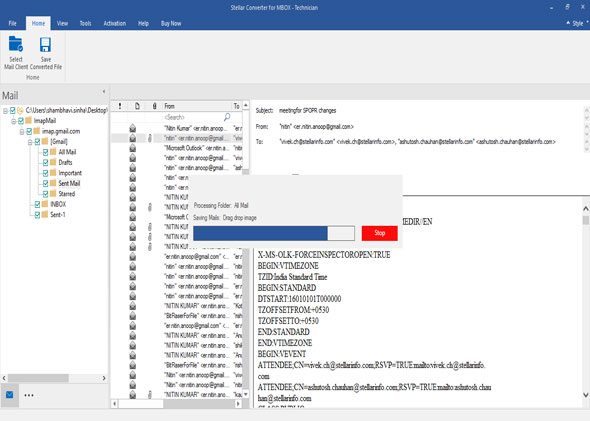Click Save Converted File icon
Viewport: 590px width, 421px height.
point(46,44)
